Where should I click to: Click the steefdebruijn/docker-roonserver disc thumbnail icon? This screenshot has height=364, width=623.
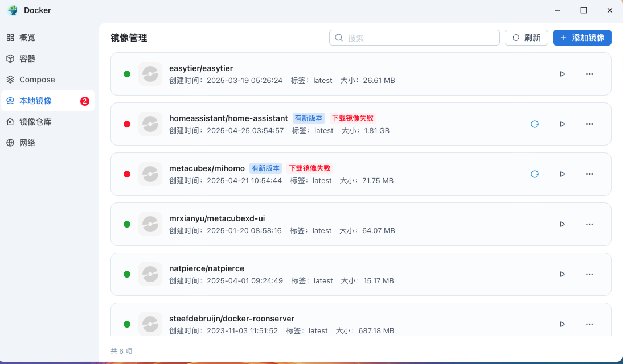[150, 324]
